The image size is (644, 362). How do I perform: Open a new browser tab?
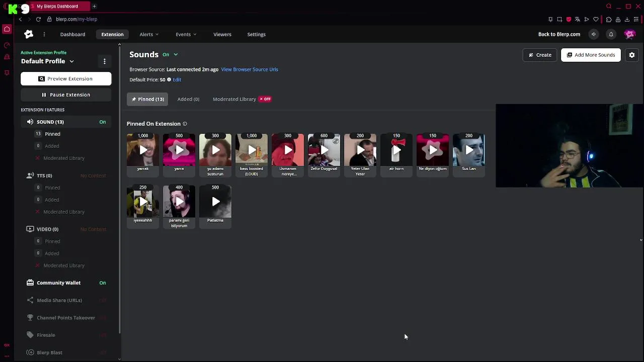pos(94,6)
